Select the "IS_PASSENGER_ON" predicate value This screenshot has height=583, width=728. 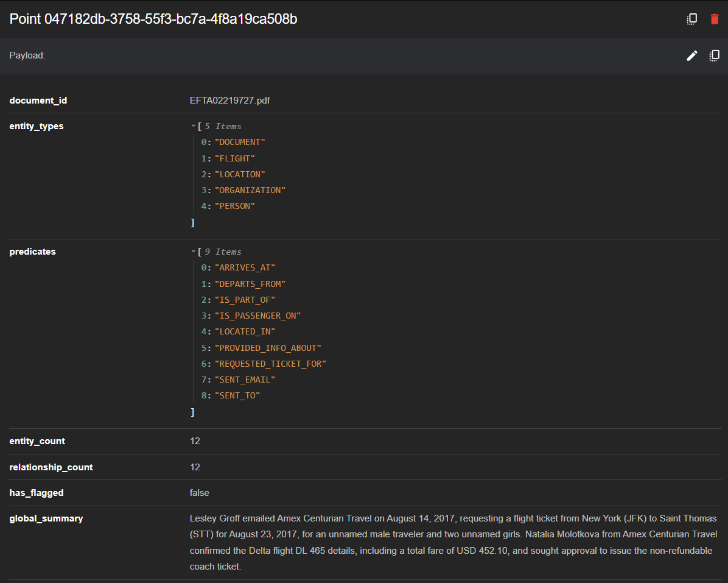point(257,316)
